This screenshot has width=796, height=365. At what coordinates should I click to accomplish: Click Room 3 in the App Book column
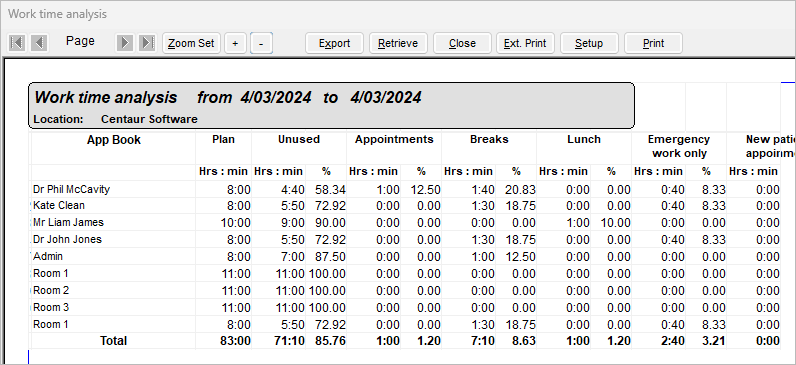tap(51, 307)
